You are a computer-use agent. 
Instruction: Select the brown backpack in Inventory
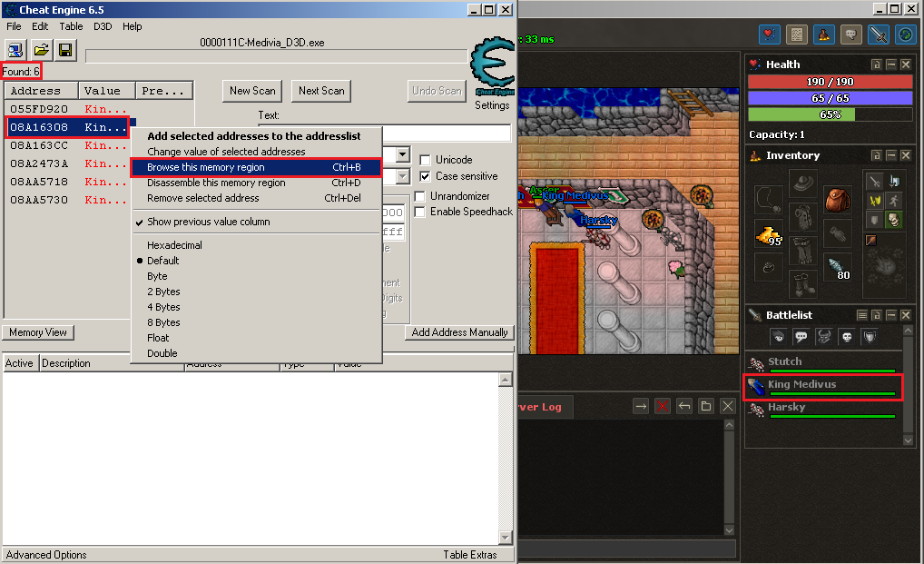click(x=837, y=201)
